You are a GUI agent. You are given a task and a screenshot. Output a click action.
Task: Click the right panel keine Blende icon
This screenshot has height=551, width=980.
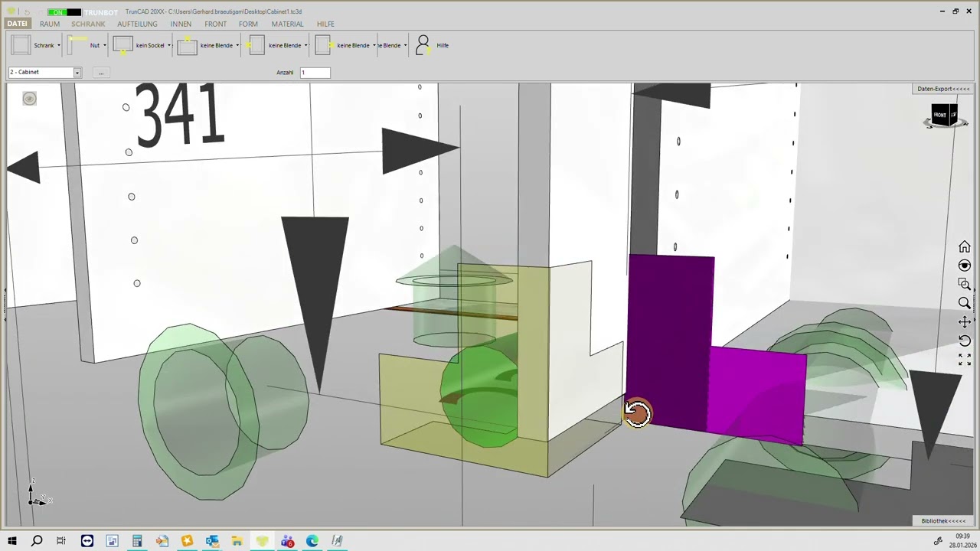click(324, 45)
